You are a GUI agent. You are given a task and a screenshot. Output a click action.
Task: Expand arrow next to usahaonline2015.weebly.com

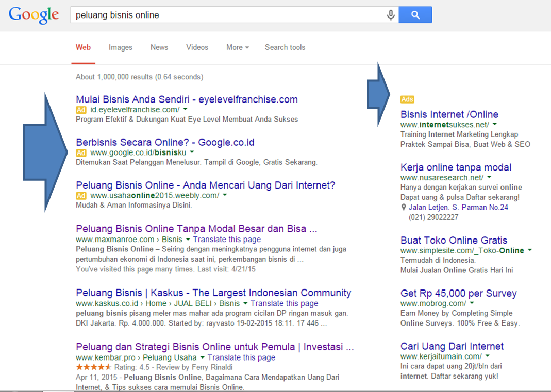tap(225, 195)
